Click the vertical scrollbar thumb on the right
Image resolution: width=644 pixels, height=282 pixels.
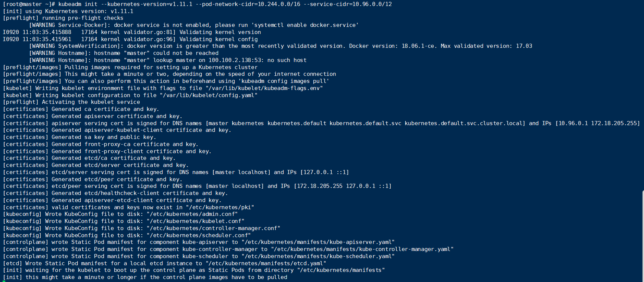pyautogui.click(x=643, y=235)
